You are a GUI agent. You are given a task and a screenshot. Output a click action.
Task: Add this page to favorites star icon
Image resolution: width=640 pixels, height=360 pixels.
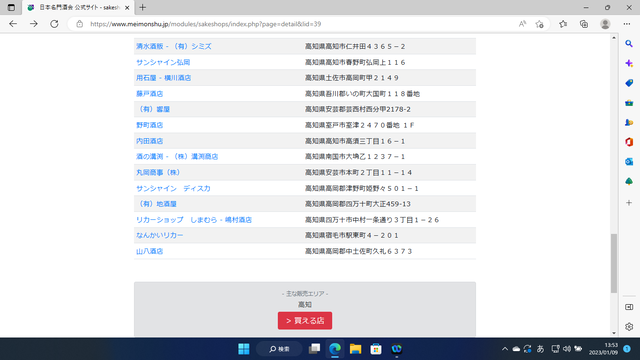pyautogui.click(x=540, y=24)
